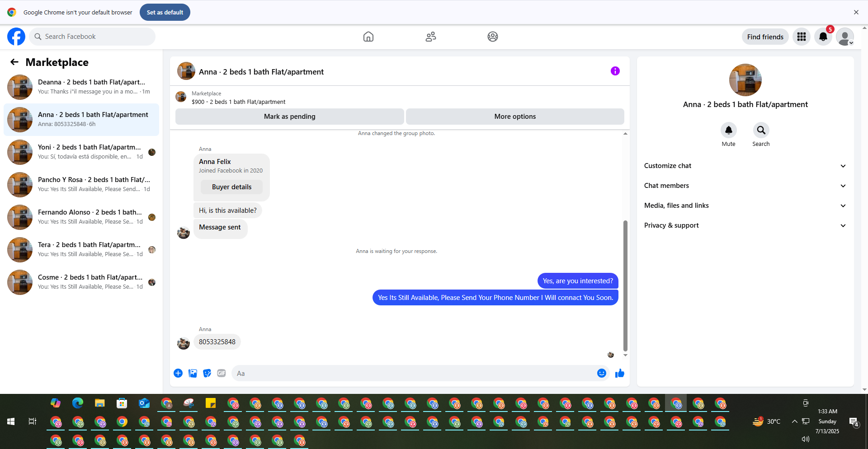Click More options button
Image resolution: width=868 pixels, height=449 pixels.
pyautogui.click(x=515, y=117)
